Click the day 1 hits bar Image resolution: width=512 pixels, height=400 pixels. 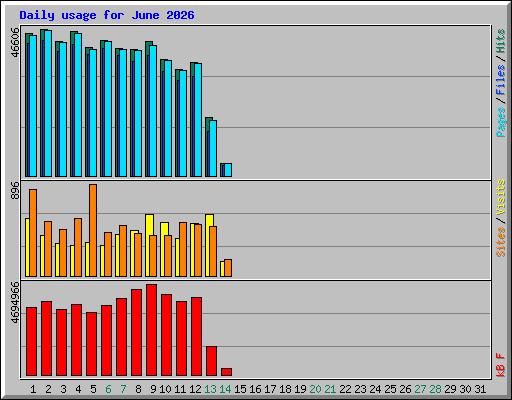27,105
